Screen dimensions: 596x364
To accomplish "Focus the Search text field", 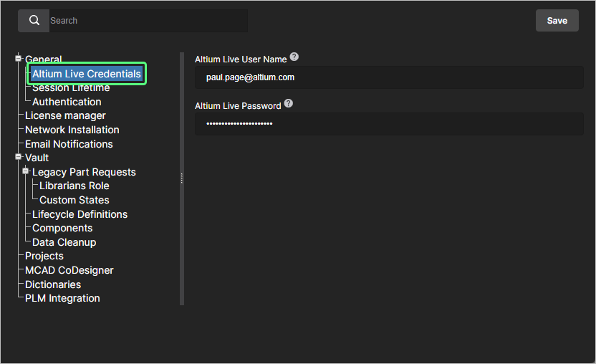I will 147,21.
